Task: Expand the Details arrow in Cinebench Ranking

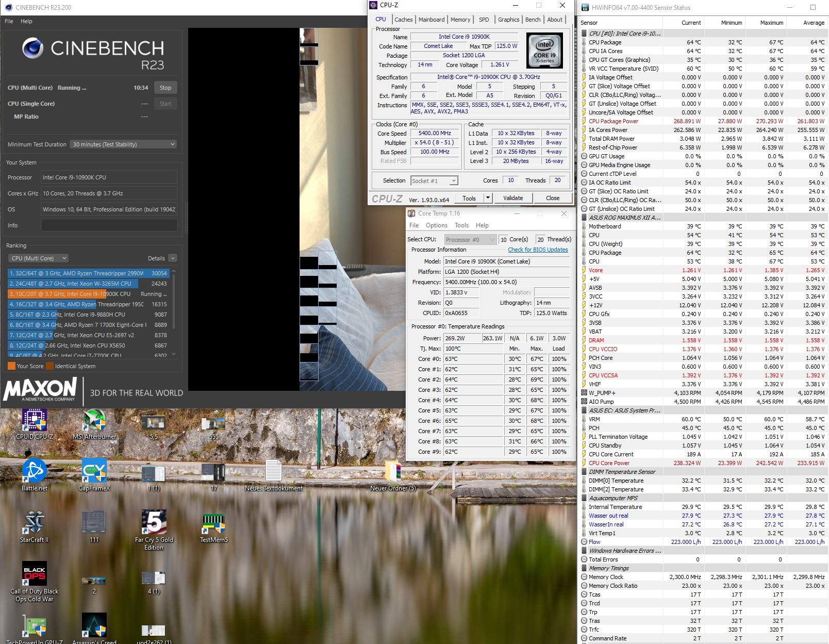Action: 173,258
